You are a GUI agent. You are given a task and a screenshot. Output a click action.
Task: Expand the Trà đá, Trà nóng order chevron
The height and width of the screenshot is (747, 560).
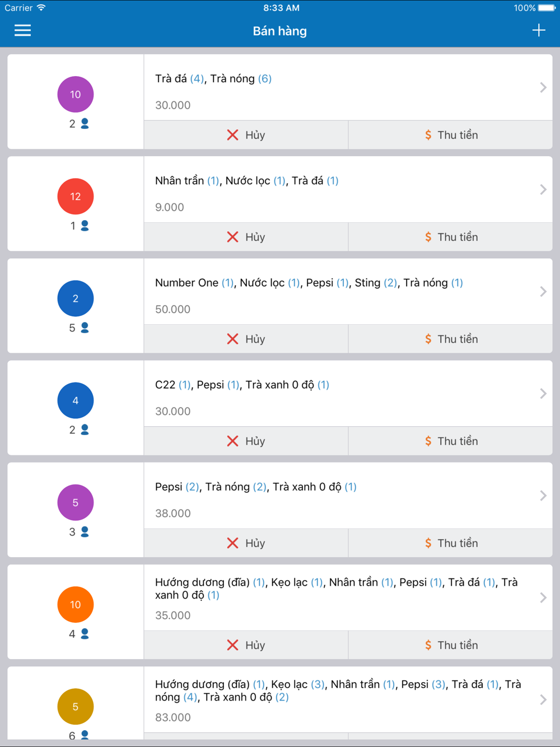click(x=543, y=87)
